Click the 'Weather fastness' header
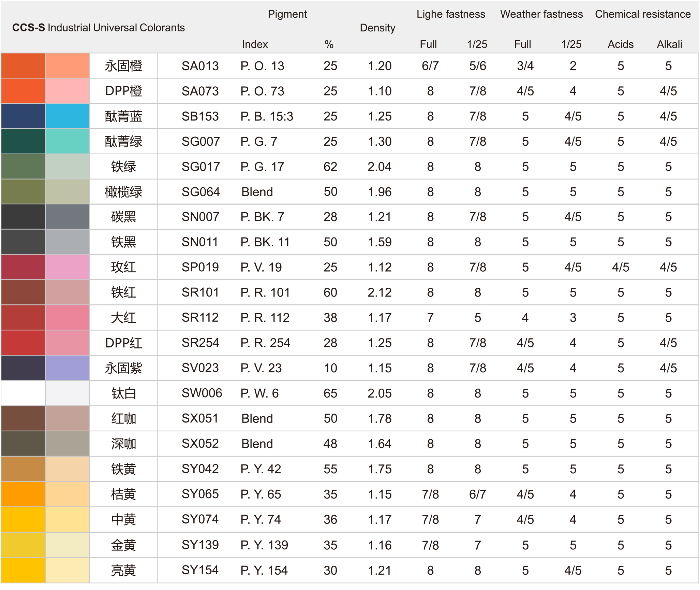This screenshot has width=700, height=590. (541, 14)
